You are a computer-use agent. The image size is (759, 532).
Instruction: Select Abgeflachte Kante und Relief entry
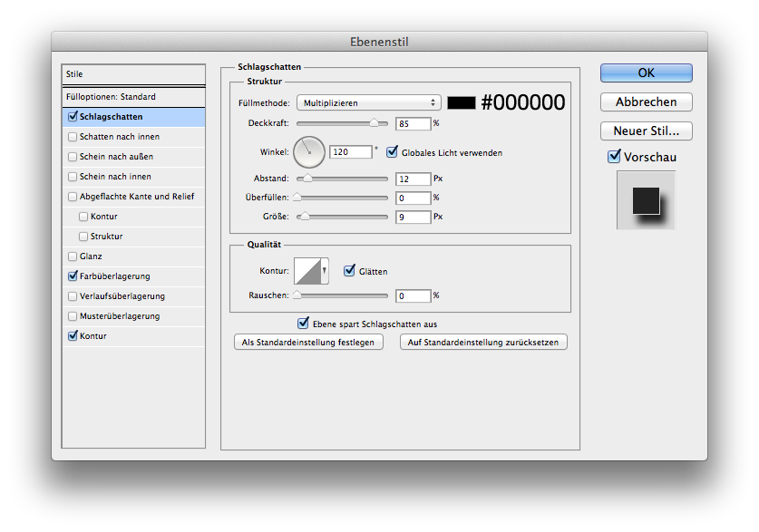pyautogui.click(x=136, y=197)
